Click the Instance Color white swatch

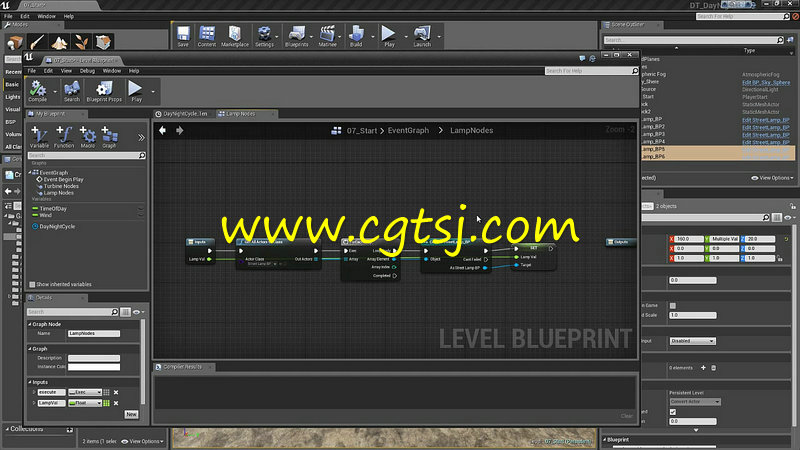[94, 367]
